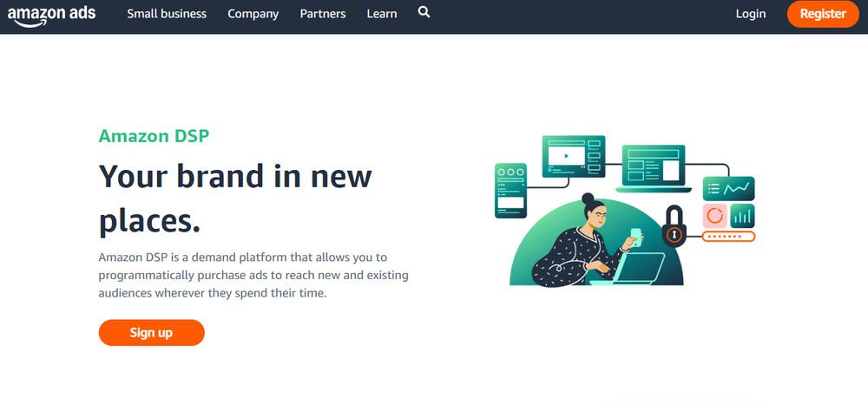Click the Amazon Ads logo
The width and height of the screenshot is (868, 404).
pos(51,15)
